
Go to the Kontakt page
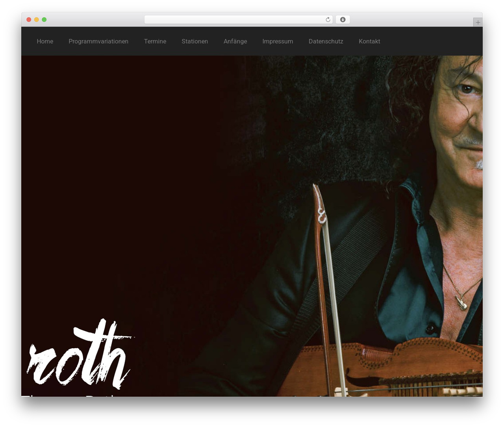[369, 41]
